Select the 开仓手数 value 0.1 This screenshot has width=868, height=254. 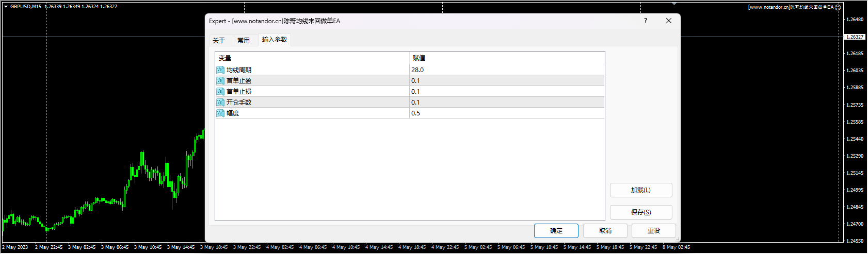pos(507,102)
